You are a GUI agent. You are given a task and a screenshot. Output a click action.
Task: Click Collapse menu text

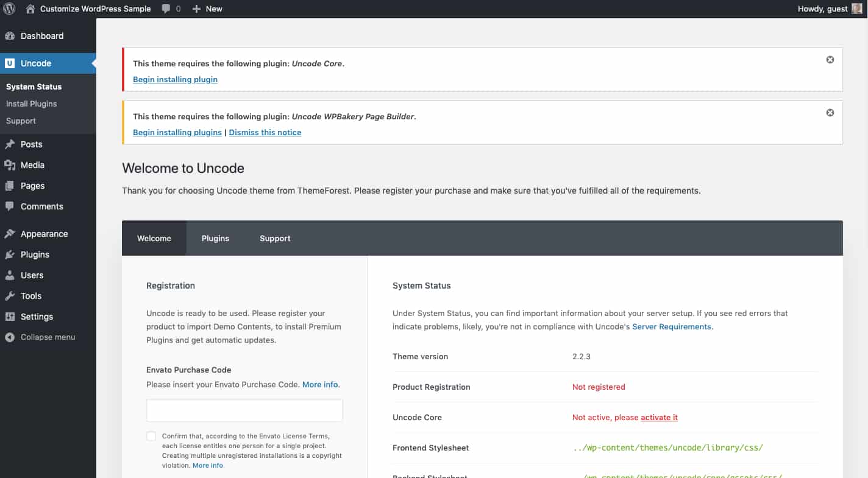point(48,337)
